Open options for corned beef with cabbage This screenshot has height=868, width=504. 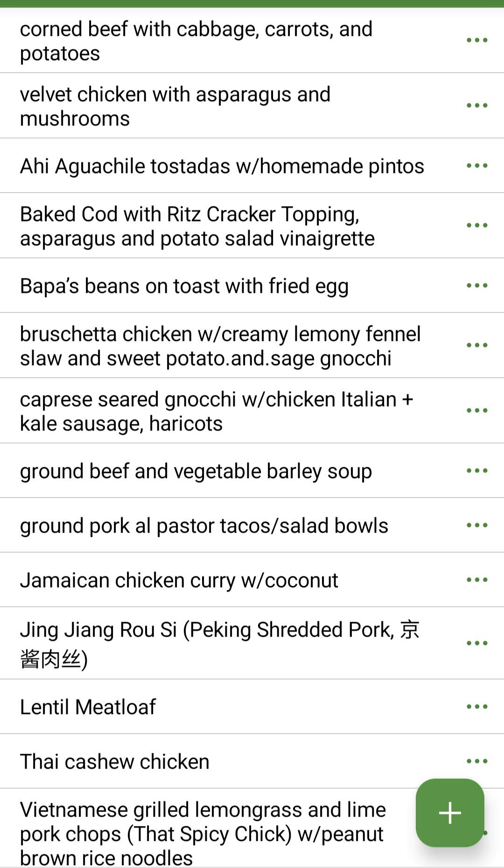[x=477, y=40]
